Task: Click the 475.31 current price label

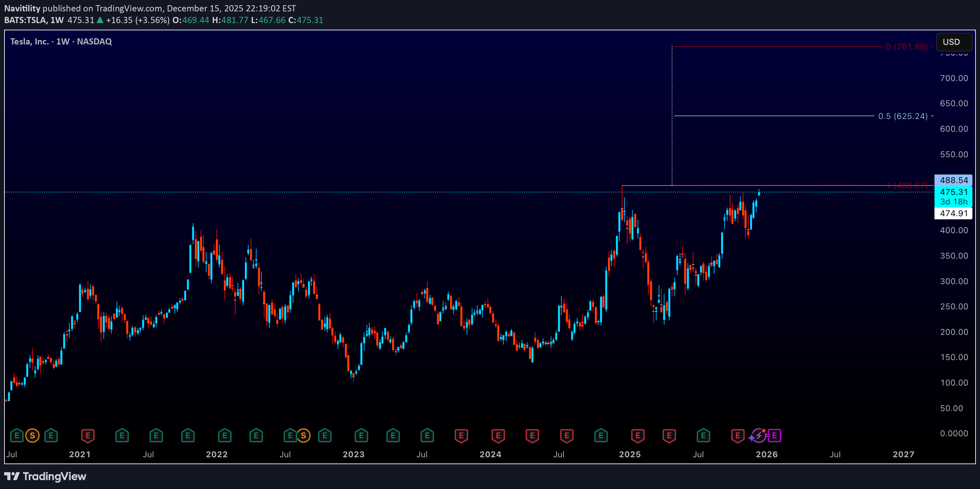Action: (x=953, y=192)
